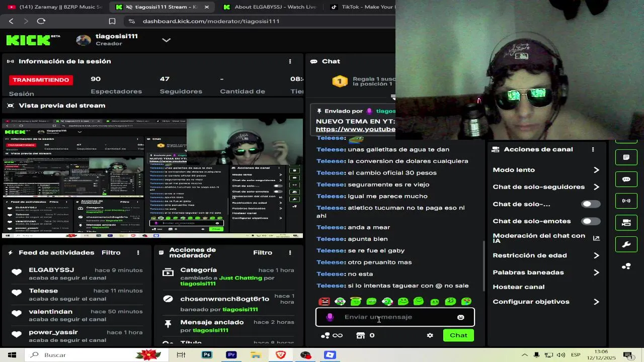Click the purple microphone icon in message box
The height and width of the screenshot is (362, 644).
(330, 317)
